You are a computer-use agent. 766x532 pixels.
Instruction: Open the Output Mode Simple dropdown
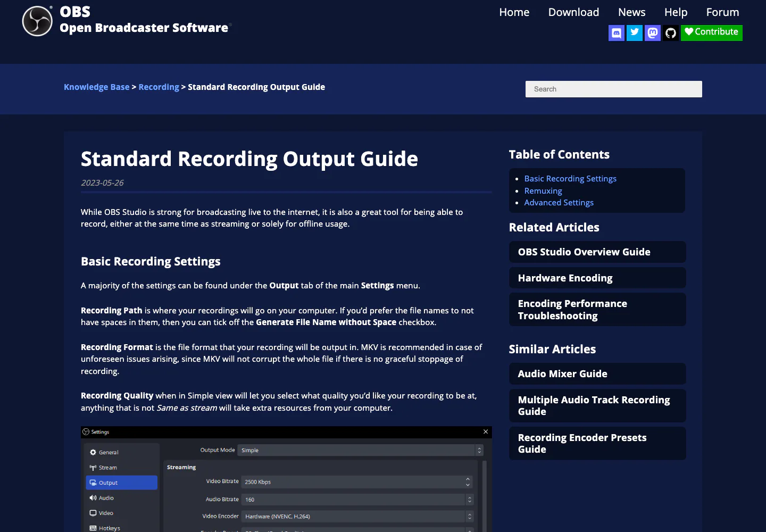(360, 450)
